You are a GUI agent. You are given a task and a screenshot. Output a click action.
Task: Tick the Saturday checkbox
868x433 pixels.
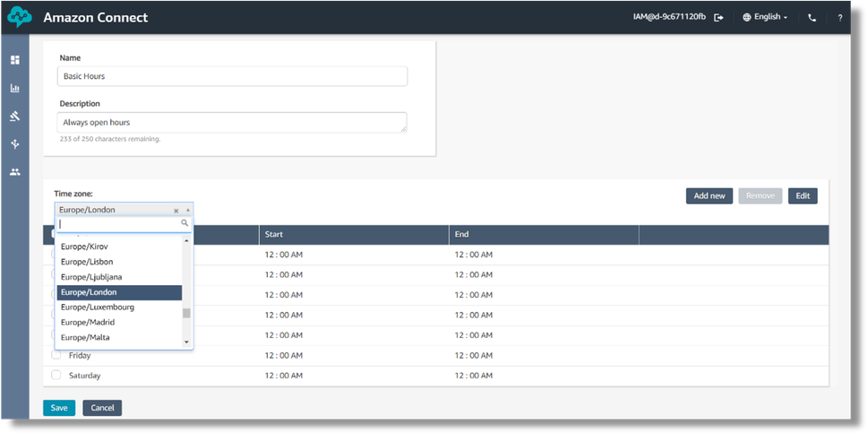[56, 375]
